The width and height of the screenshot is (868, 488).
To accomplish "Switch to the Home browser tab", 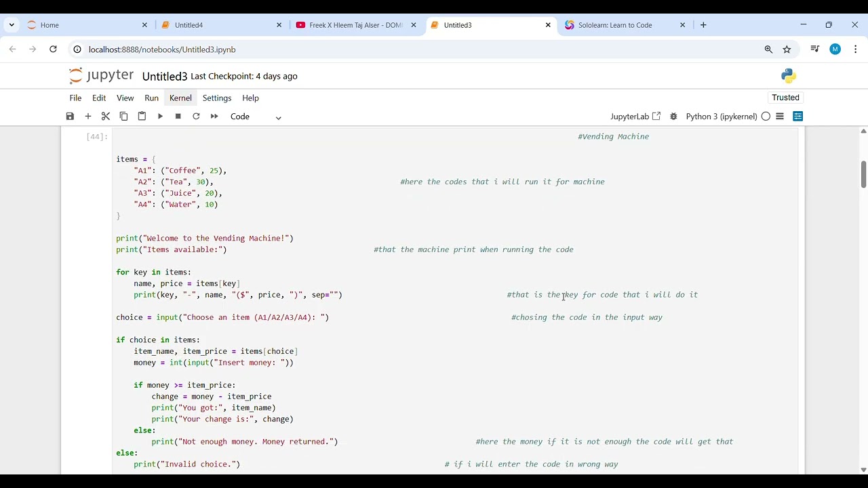I will (87, 25).
